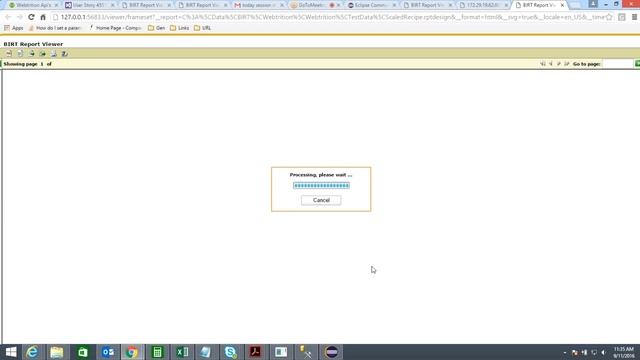
Task: Go to the last report page
Action: [x=567, y=64]
